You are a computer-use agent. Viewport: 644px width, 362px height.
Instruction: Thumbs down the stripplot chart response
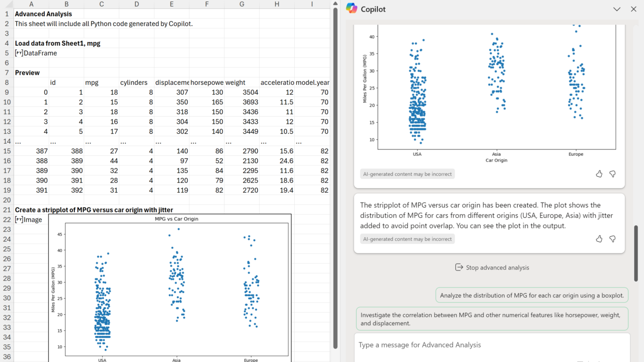(612, 174)
